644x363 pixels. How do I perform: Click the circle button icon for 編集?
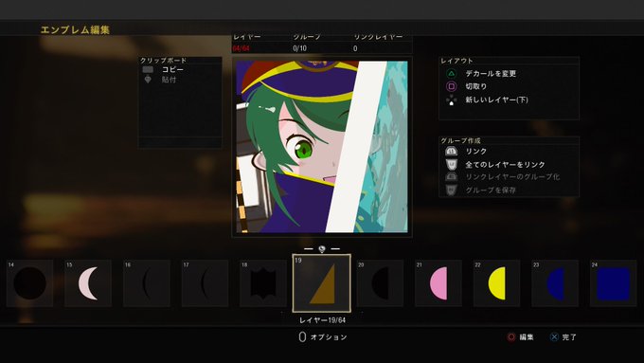coord(510,337)
